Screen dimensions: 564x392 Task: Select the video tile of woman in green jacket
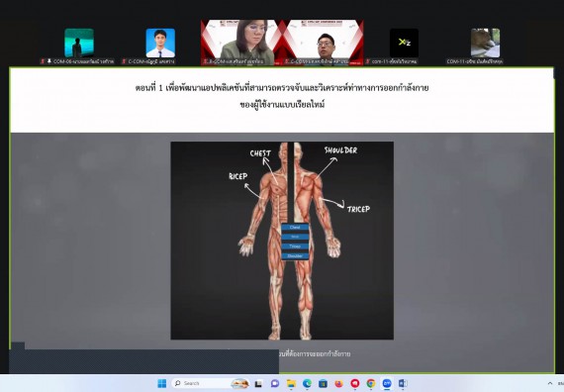pyautogui.click(x=241, y=43)
